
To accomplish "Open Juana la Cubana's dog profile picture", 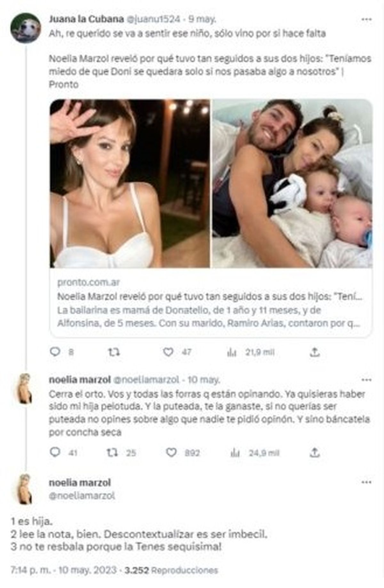I will point(26,28).
